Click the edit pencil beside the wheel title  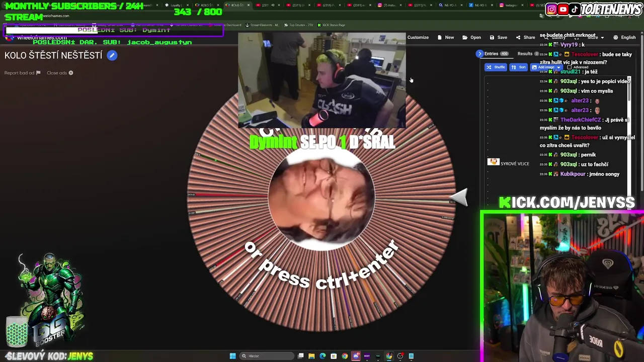(x=112, y=55)
